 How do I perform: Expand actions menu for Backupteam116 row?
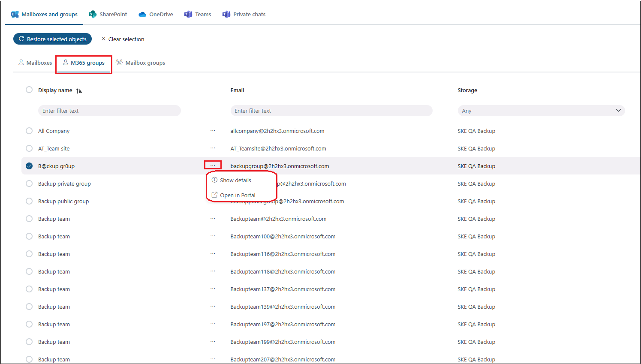(213, 254)
